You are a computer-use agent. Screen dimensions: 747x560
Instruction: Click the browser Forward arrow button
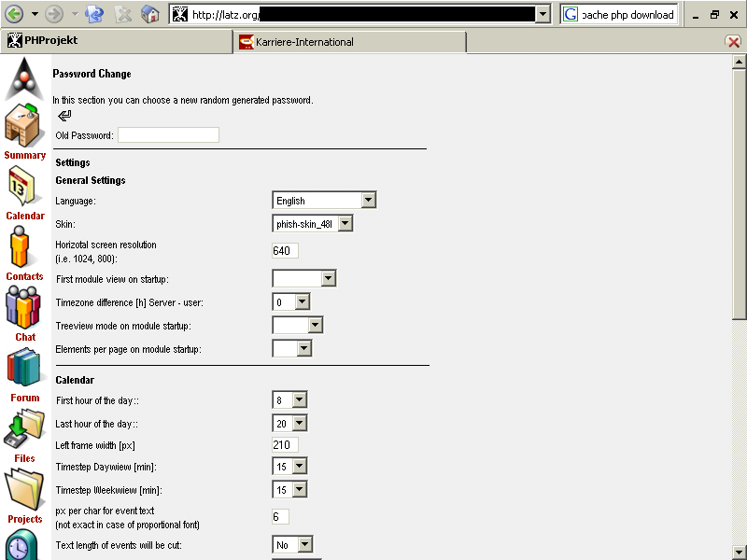pyautogui.click(x=54, y=14)
